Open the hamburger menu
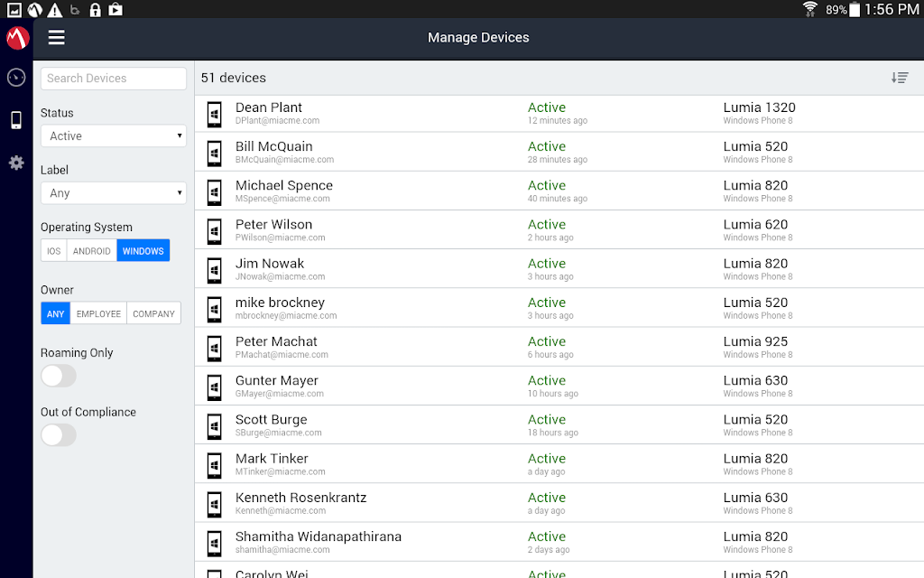924x578 pixels. pos(57,38)
